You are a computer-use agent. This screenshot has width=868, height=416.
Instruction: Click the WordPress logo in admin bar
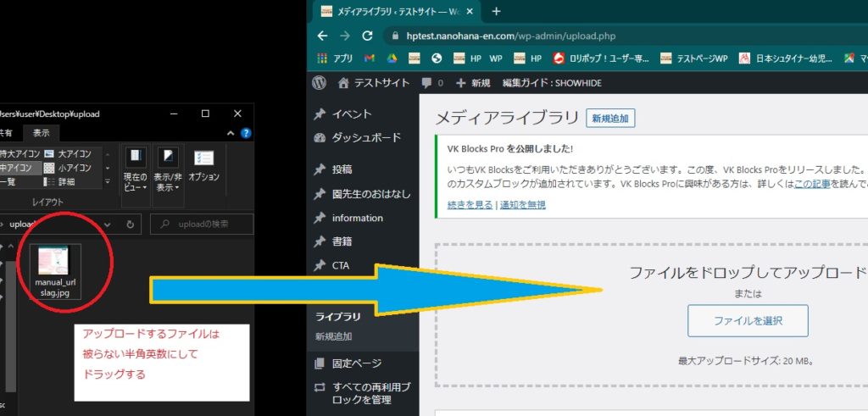[x=320, y=83]
